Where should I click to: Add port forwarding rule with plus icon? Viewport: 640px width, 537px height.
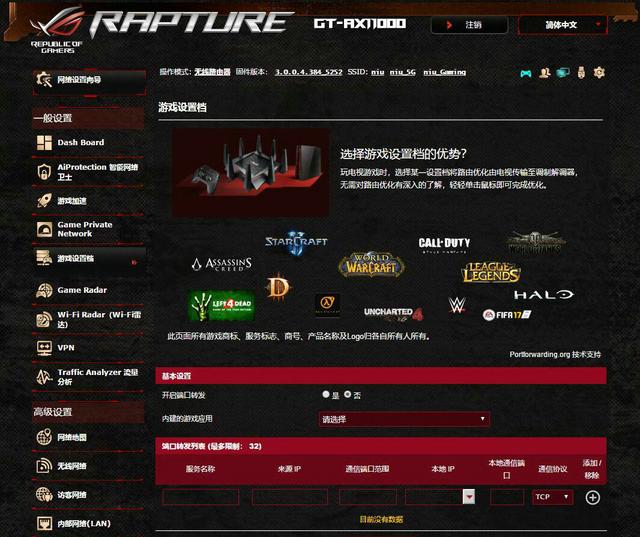[592, 497]
